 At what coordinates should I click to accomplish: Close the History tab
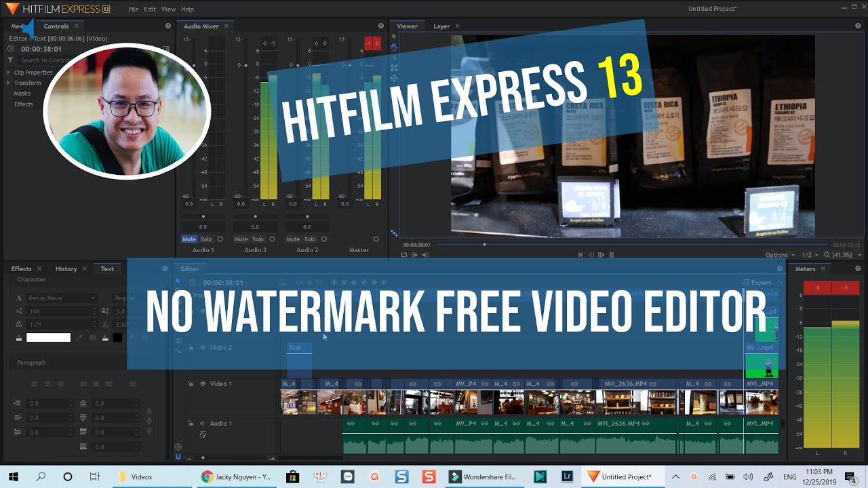click(84, 268)
